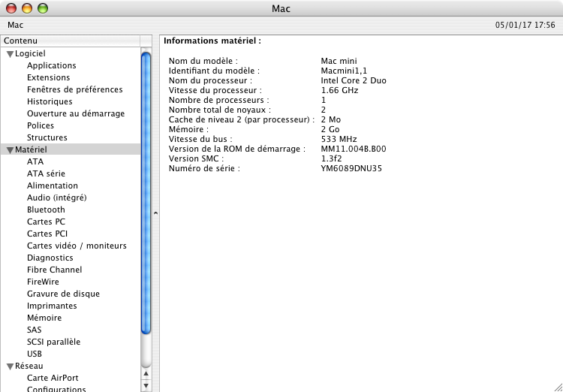Select Cartes PC entry
The width and height of the screenshot is (563, 392).
click(x=46, y=222)
